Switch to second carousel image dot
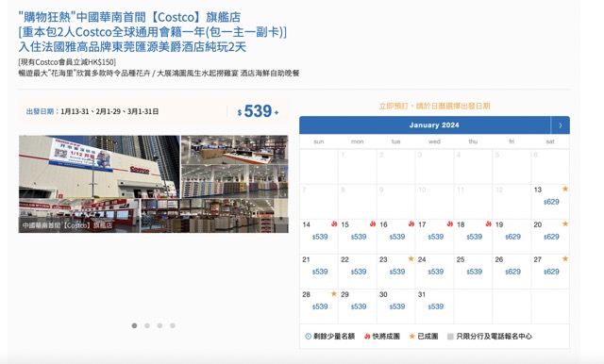 (x=147, y=325)
